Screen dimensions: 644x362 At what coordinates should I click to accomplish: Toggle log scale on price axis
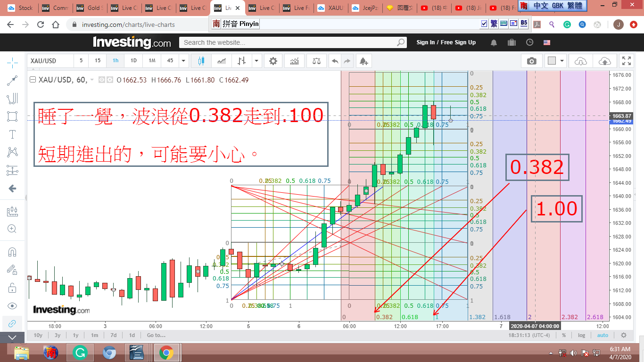(x=582, y=335)
